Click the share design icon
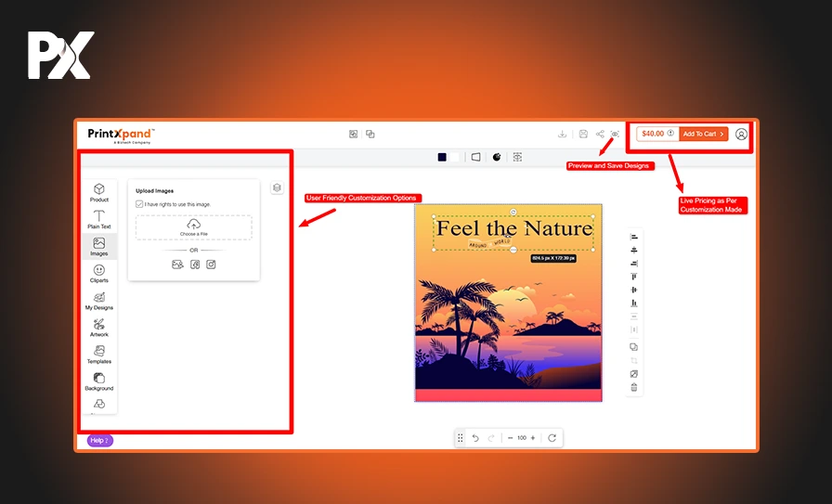The height and width of the screenshot is (504, 832). 600,134
